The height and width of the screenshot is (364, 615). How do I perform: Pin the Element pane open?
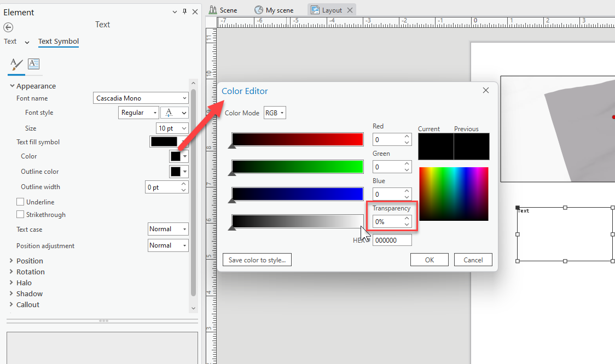[185, 11]
